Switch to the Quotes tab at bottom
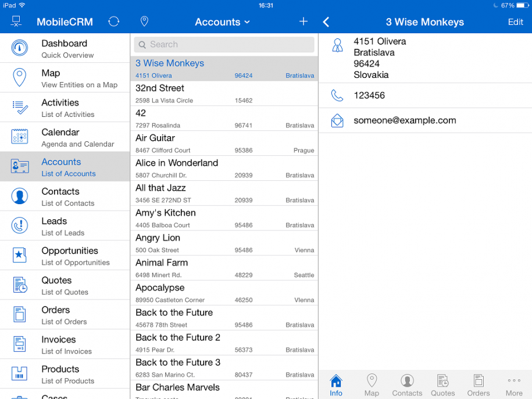Screen dimensions: 532x399 click(x=442, y=384)
